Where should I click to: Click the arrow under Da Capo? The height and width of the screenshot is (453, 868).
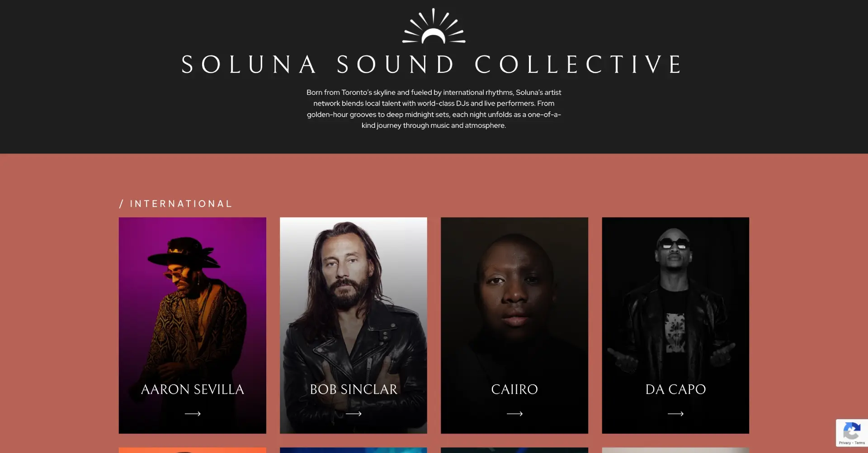pyautogui.click(x=675, y=414)
